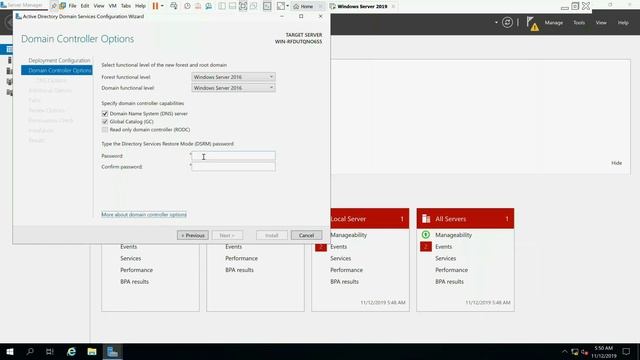Click the unity mode icon
This screenshot has width=640, height=360.
point(253,6)
